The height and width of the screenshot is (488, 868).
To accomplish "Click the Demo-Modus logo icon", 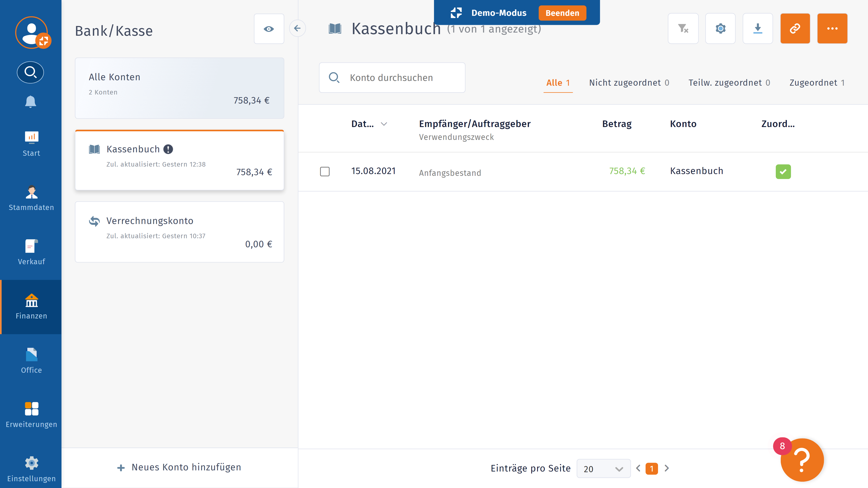I will point(456,13).
